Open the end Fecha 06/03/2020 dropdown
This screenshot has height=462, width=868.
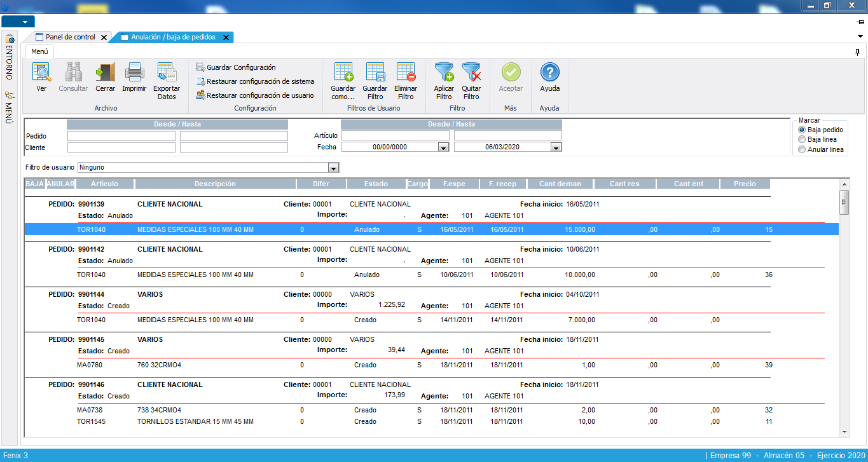(x=556, y=147)
